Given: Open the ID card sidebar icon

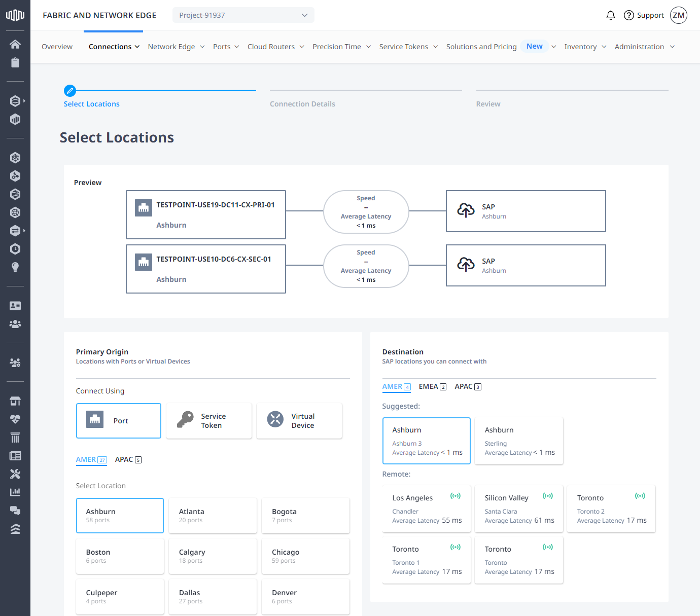Looking at the screenshot, I should (15, 306).
